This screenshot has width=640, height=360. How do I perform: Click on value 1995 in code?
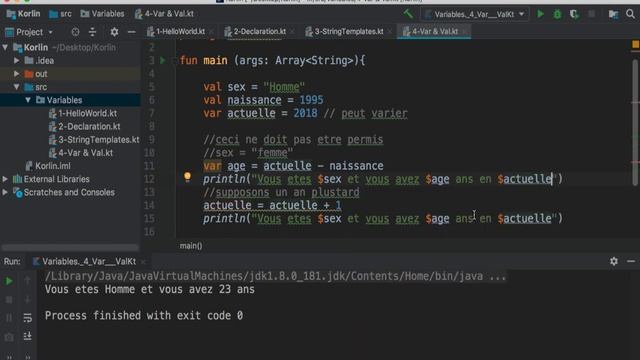click(311, 100)
